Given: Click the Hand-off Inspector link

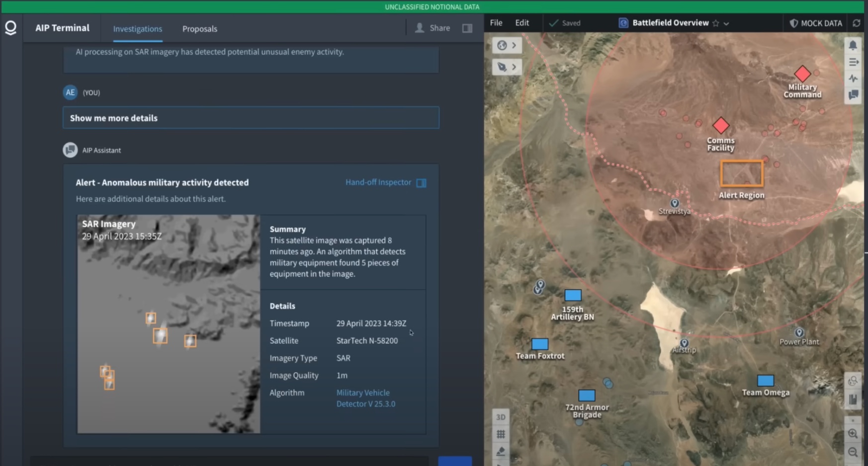Looking at the screenshot, I should 378,182.
